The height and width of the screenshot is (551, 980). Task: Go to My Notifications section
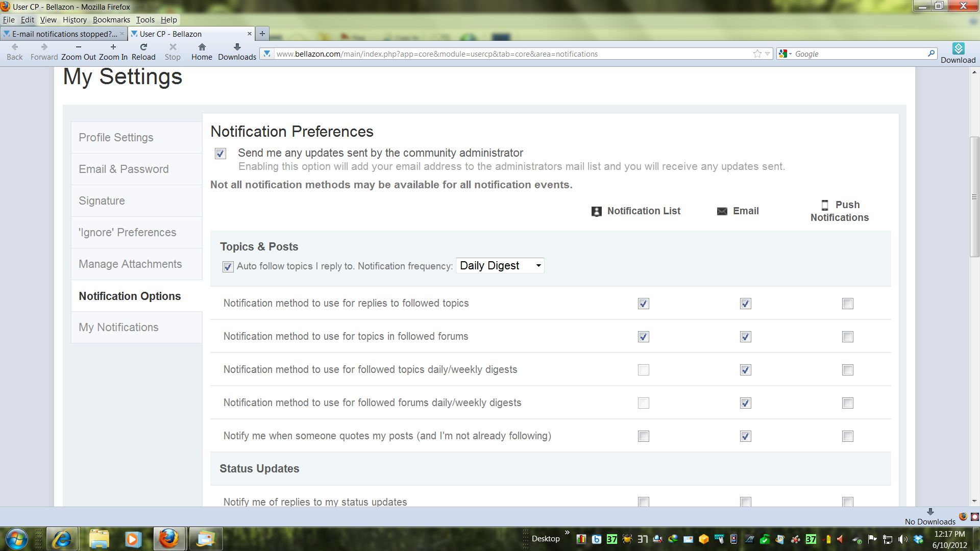[118, 328]
